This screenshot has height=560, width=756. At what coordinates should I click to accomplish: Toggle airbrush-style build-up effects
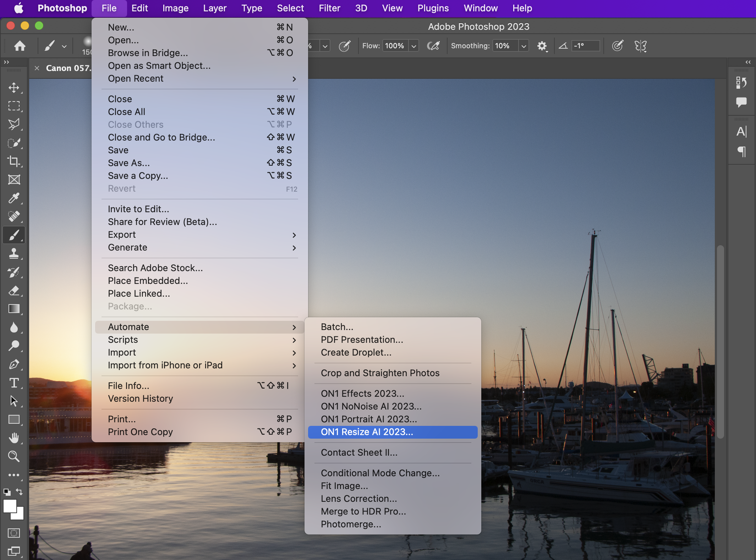[433, 46]
